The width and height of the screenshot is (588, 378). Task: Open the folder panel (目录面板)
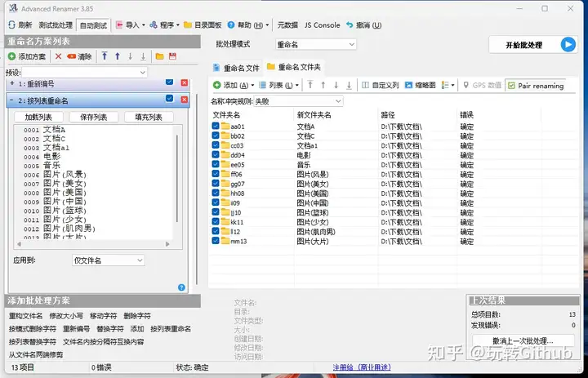[x=203, y=25]
